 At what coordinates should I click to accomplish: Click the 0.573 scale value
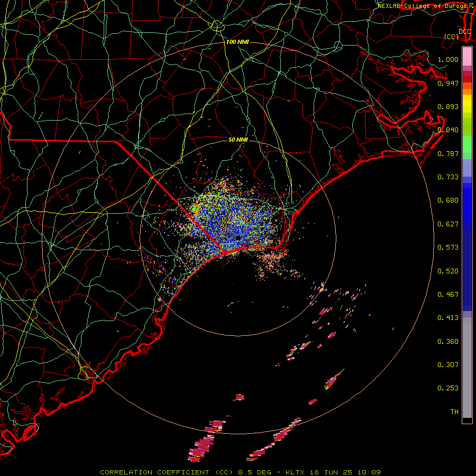[448, 248]
